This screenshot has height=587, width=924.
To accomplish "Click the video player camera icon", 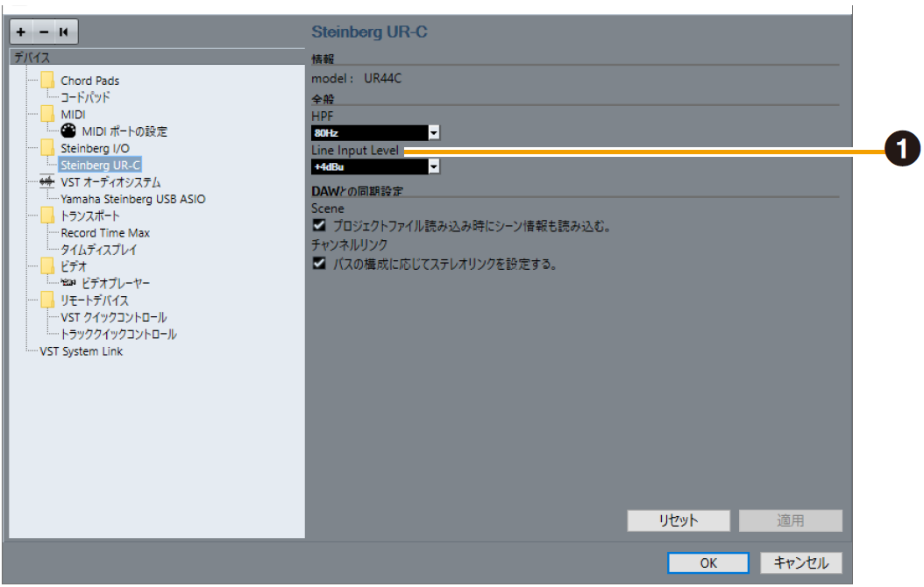I will 69,284.
